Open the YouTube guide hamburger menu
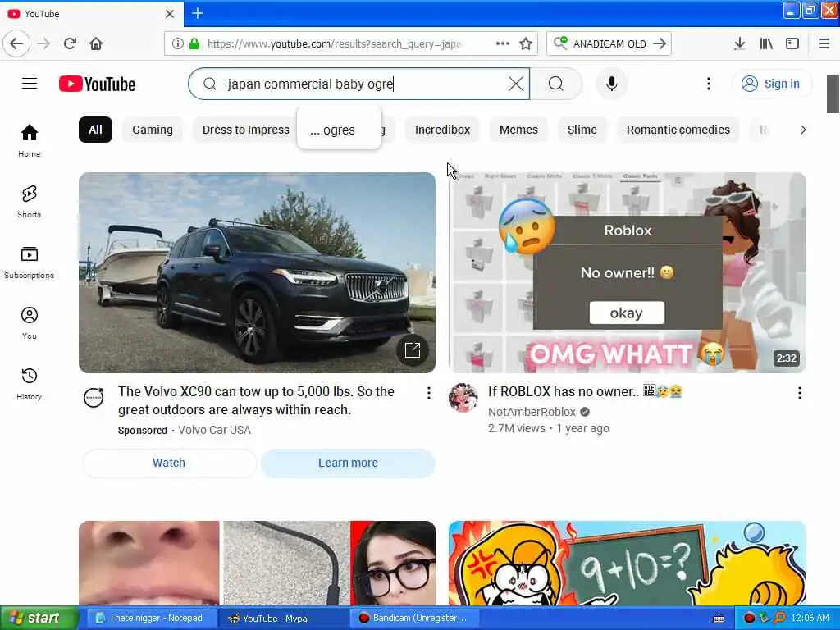The image size is (840, 630). click(30, 84)
